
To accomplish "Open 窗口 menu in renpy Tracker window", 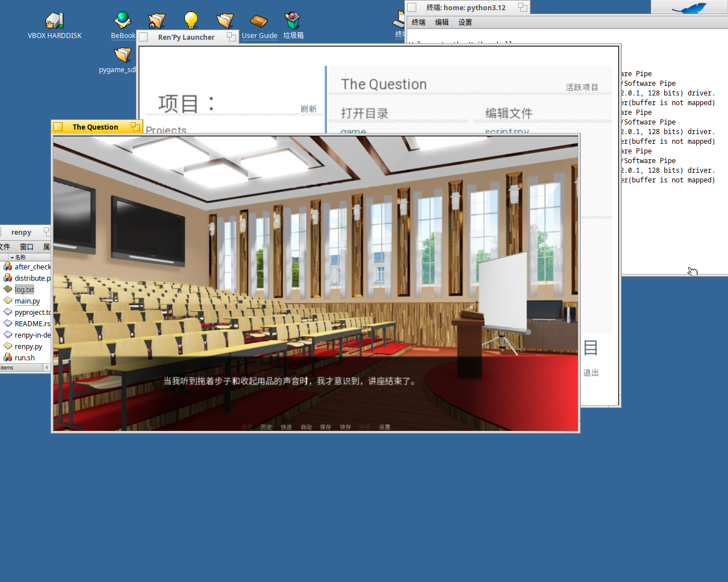I will (x=27, y=247).
